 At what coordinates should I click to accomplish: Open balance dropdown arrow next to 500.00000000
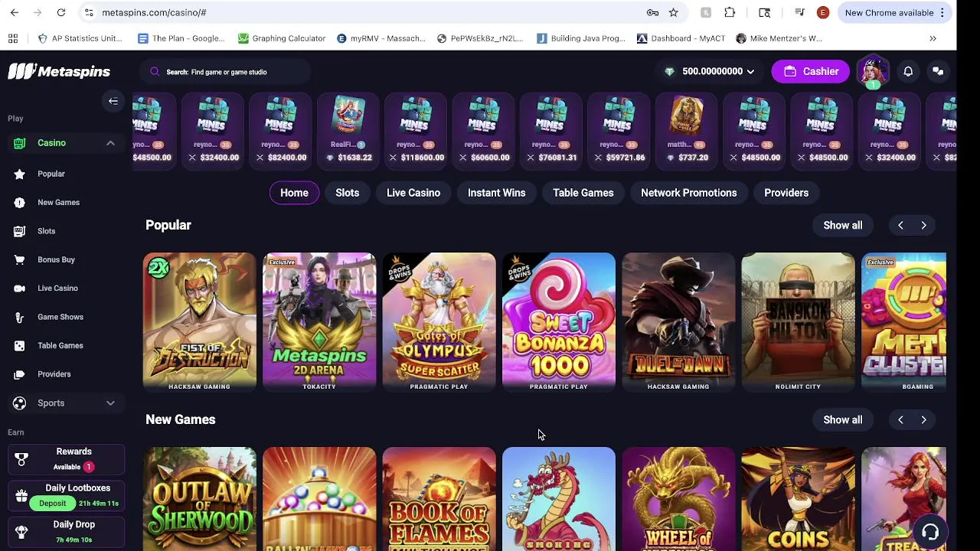click(x=750, y=71)
